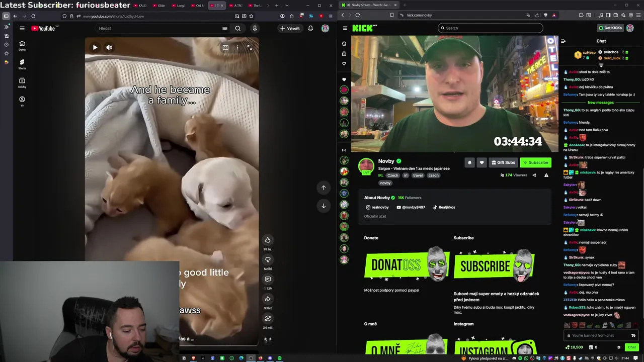Switch to the KALO browser tab

point(141,6)
